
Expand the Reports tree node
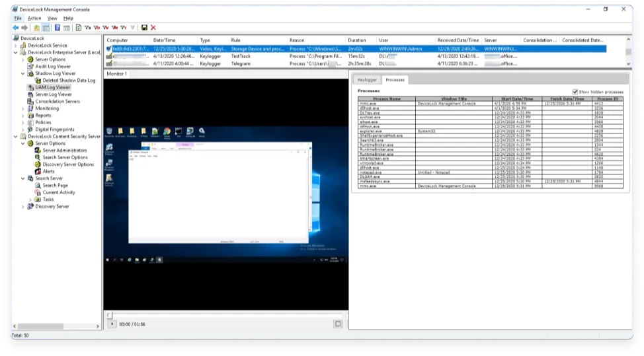[x=23, y=115]
